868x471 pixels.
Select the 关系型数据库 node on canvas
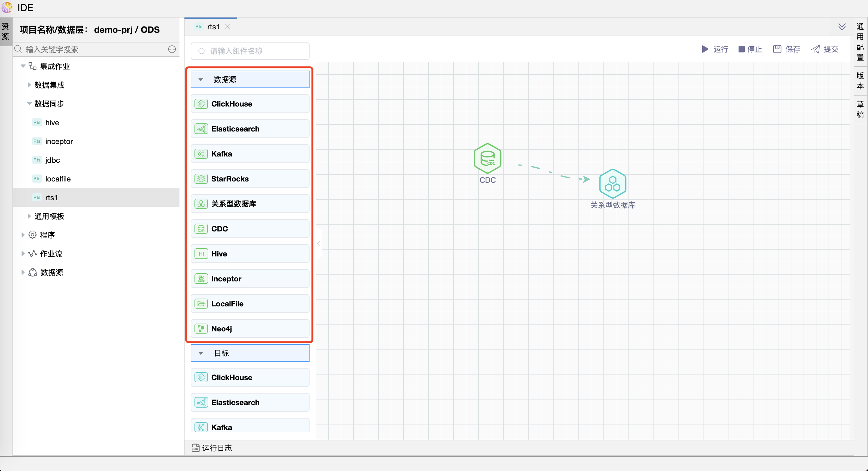coord(612,184)
